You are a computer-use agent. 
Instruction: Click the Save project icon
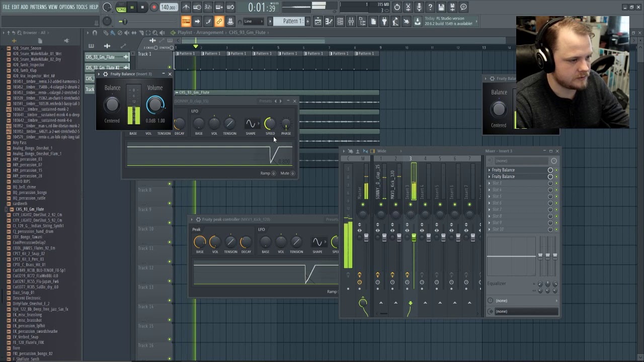(441, 7)
